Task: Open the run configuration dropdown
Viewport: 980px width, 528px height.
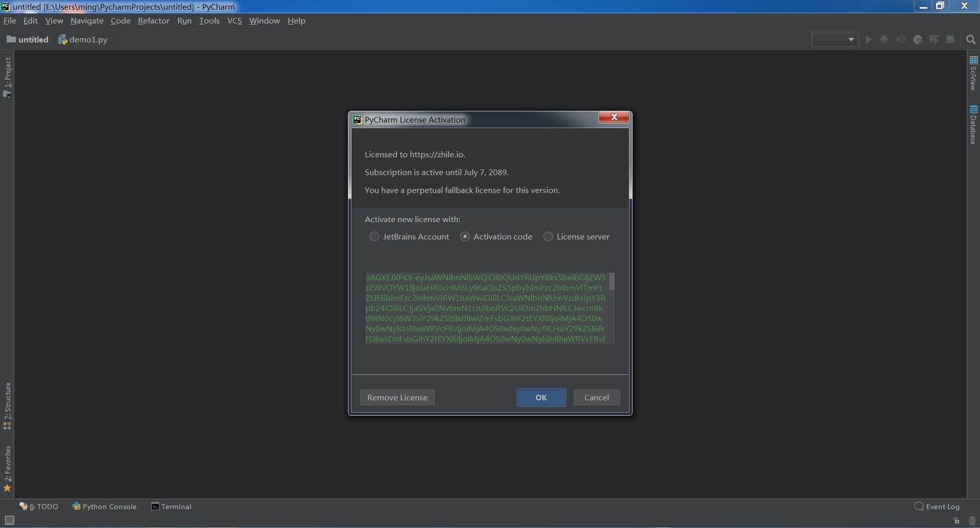Action: click(x=835, y=39)
